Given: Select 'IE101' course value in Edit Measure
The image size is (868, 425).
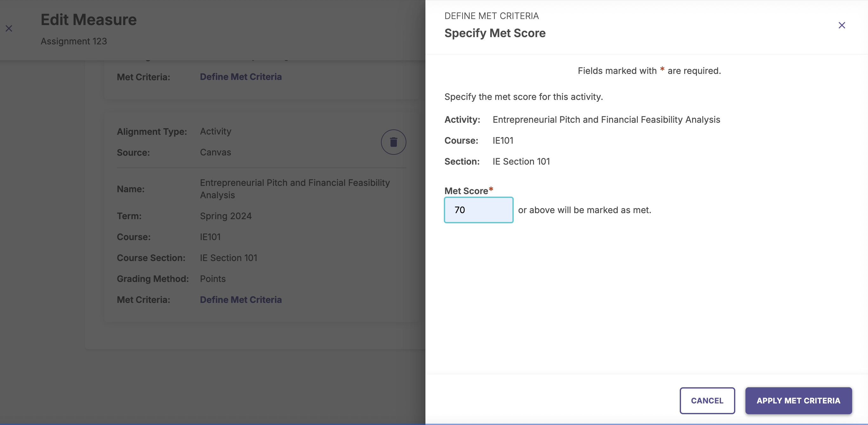Looking at the screenshot, I should pos(210,237).
